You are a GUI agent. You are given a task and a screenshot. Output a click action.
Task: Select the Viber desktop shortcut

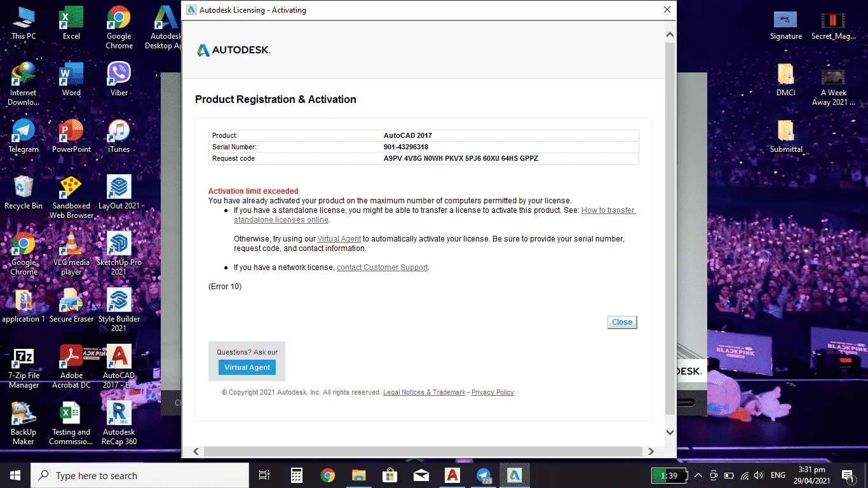pyautogui.click(x=119, y=79)
